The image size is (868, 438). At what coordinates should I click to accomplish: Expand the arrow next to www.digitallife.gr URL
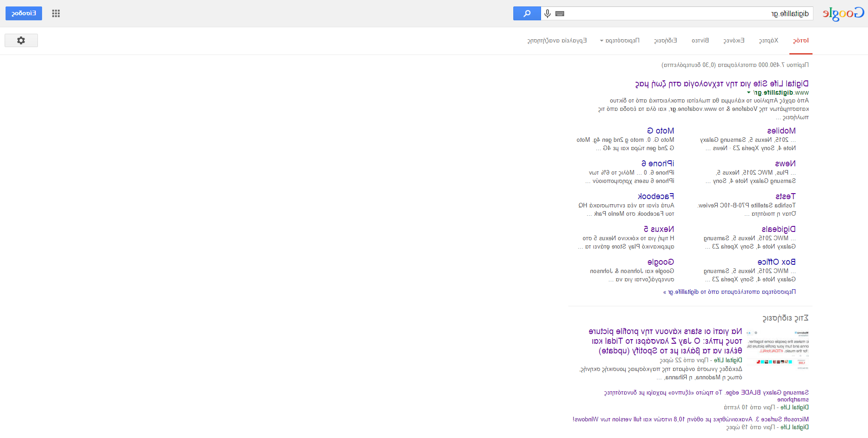[x=749, y=92]
